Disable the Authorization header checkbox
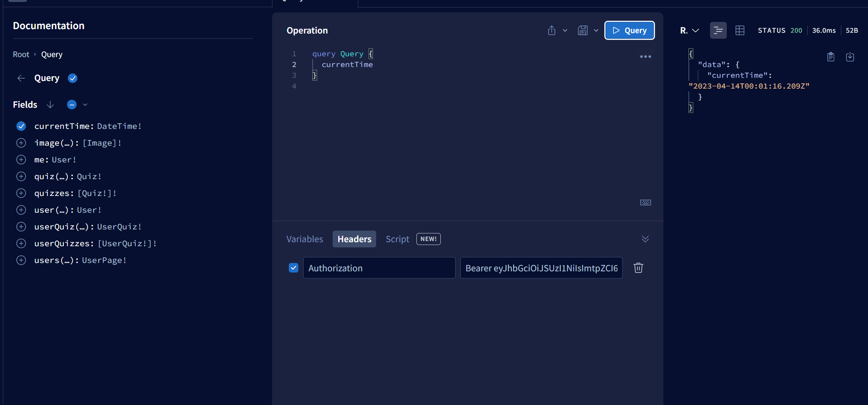This screenshot has width=868, height=405. [x=294, y=268]
